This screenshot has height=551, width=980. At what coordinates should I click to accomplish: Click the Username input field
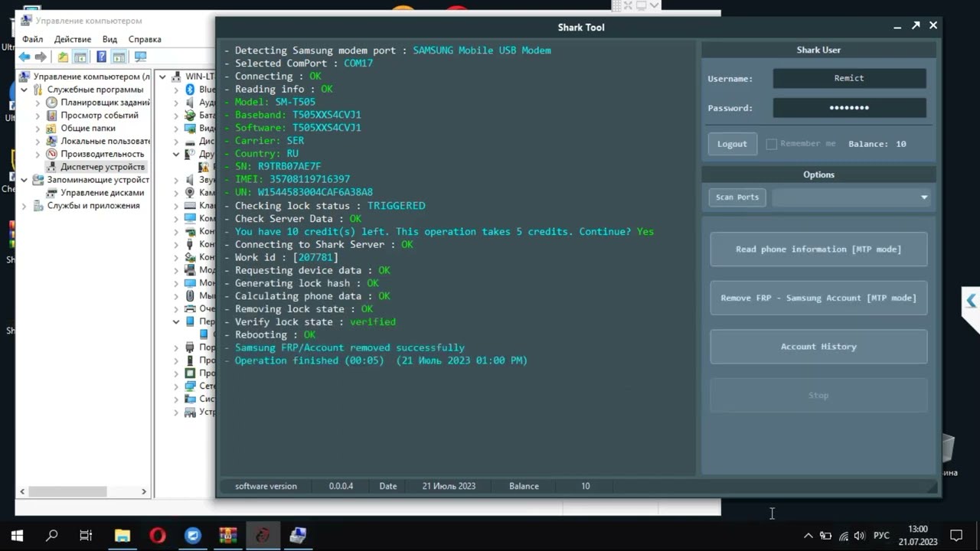(x=849, y=78)
